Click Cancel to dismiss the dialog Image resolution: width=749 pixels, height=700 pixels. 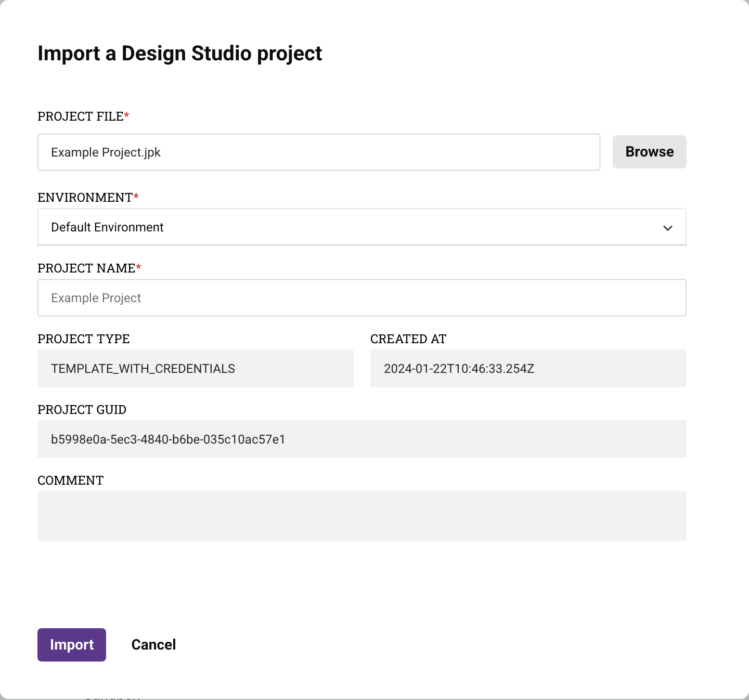tap(153, 644)
